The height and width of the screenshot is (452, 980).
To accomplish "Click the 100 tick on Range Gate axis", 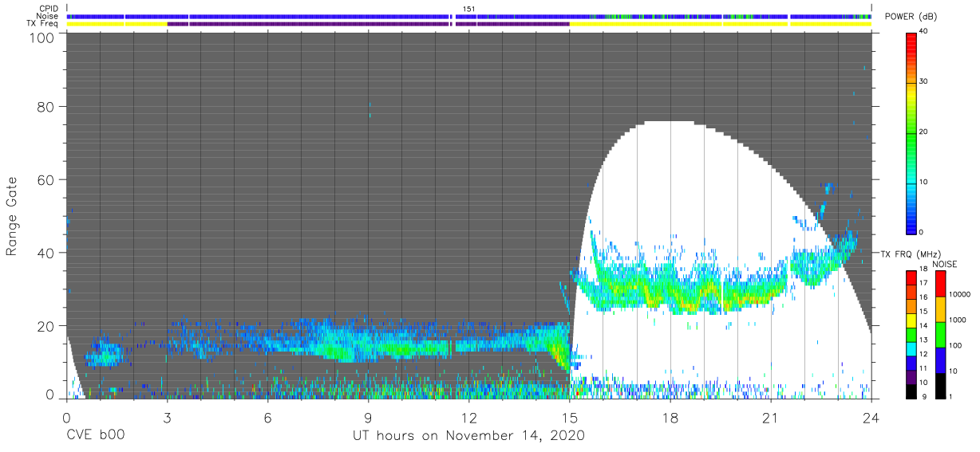I will [x=41, y=37].
